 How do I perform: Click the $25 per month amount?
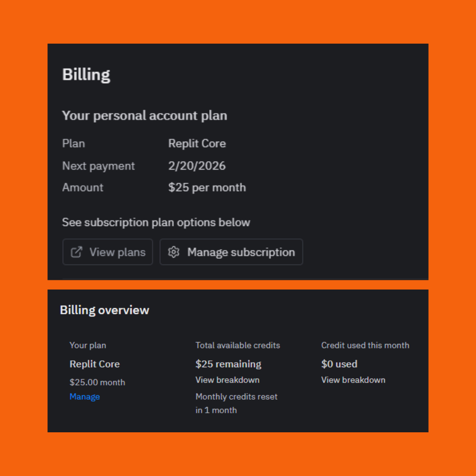[x=207, y=187]
